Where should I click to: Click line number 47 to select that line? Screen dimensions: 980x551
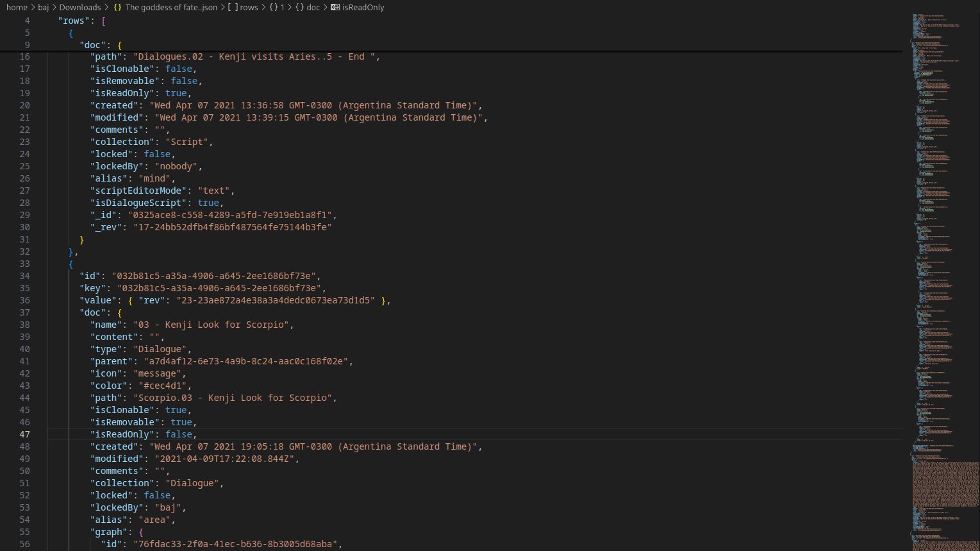click(x=24, y=434)
